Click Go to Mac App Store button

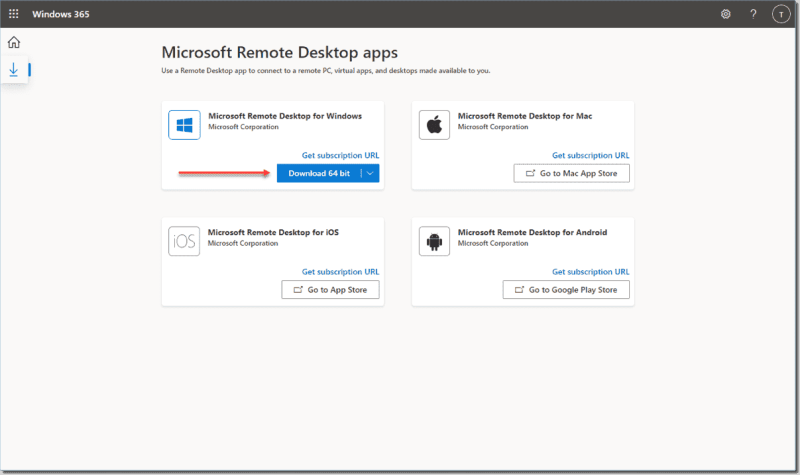pos(571,173)
